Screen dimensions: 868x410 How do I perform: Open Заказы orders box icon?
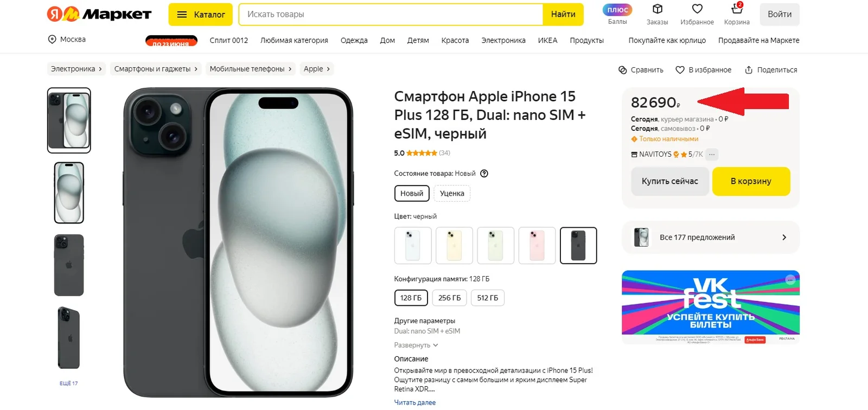click(657, 9)
